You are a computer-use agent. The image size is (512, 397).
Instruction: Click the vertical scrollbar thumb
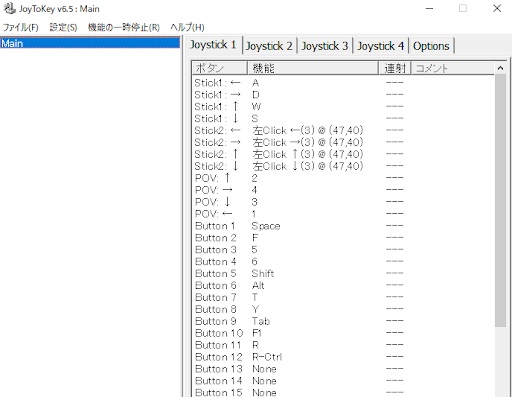coord(500,201)
